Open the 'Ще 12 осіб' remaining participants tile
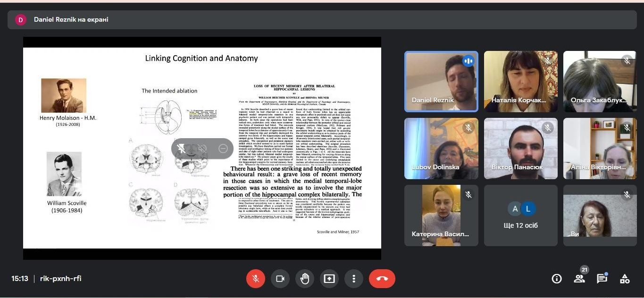Viewport: 644px width, 298px height. tap(521, 215)
